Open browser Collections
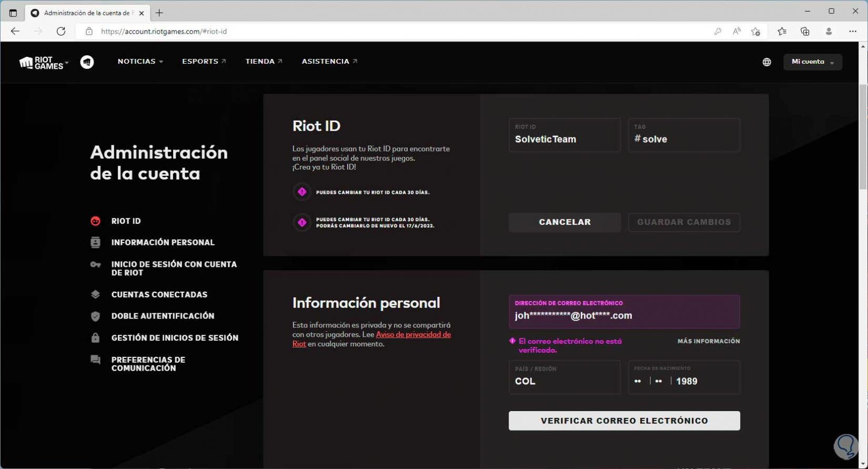Viewport: 868px width, 469px height. [805, 32]
